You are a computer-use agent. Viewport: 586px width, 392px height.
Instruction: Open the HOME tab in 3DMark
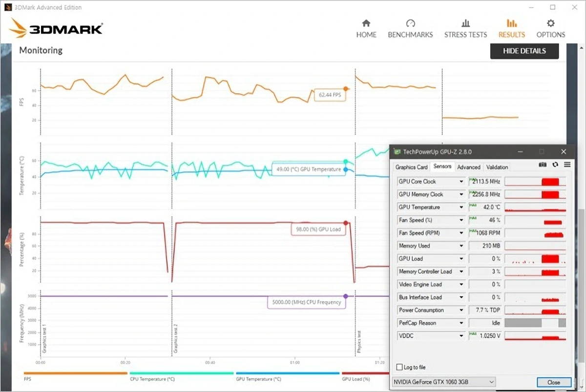tap(366, 29)
